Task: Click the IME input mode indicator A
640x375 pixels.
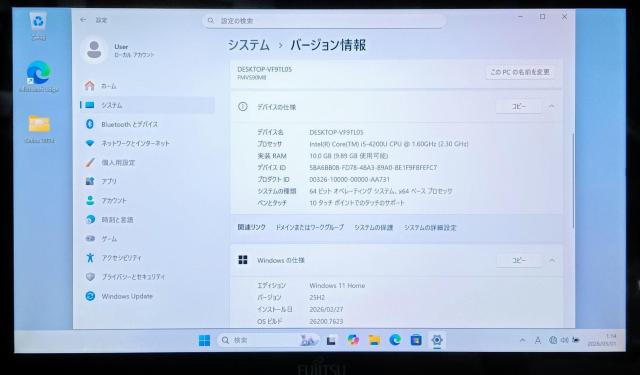Action: 538,340
